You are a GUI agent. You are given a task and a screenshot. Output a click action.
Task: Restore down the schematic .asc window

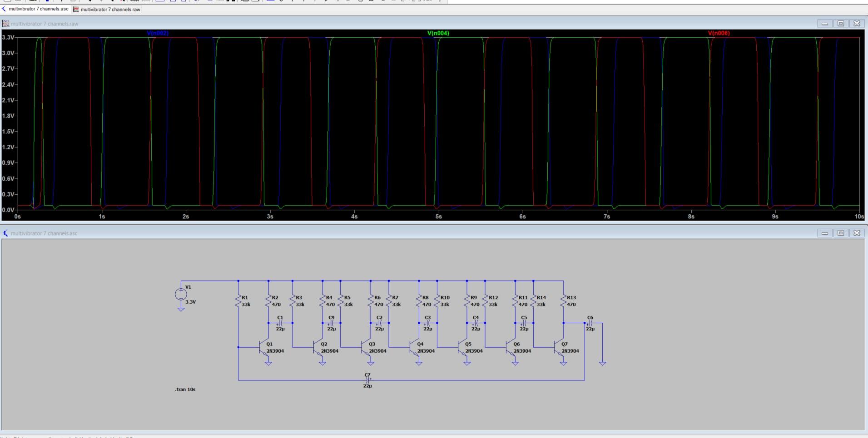click(841, 233)
